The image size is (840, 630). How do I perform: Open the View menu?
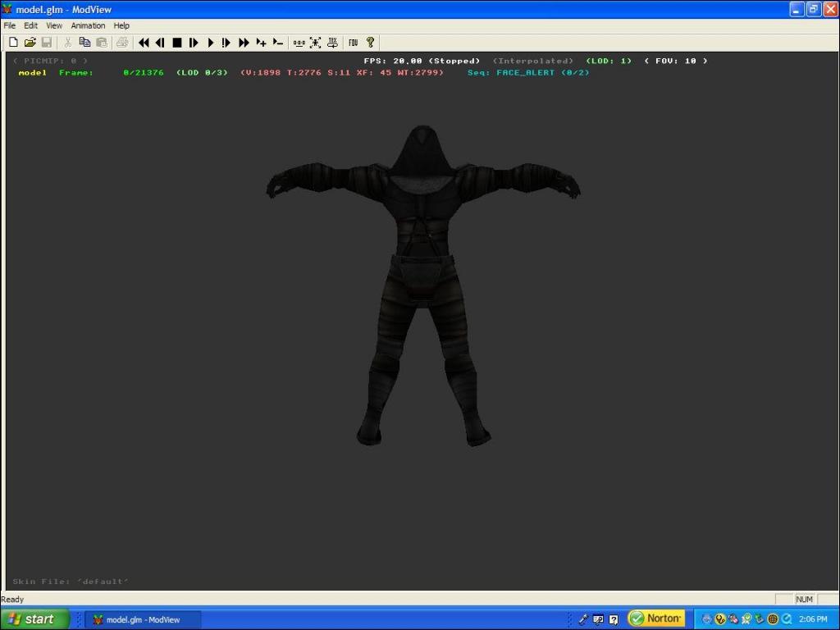pos(54,25)
